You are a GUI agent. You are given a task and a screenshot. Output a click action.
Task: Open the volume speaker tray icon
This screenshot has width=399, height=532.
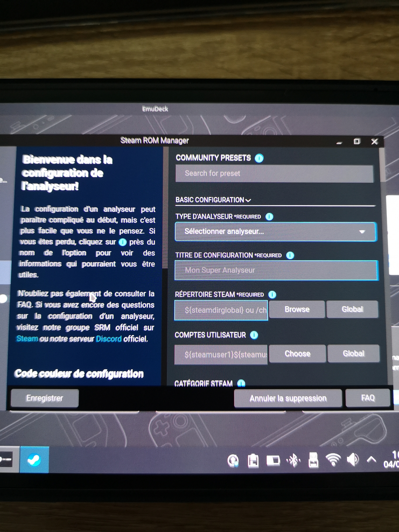[x=353, y=460]
